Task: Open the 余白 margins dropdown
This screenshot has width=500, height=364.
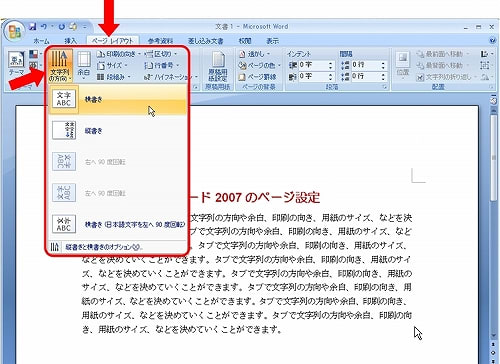Action: (84, 66)
